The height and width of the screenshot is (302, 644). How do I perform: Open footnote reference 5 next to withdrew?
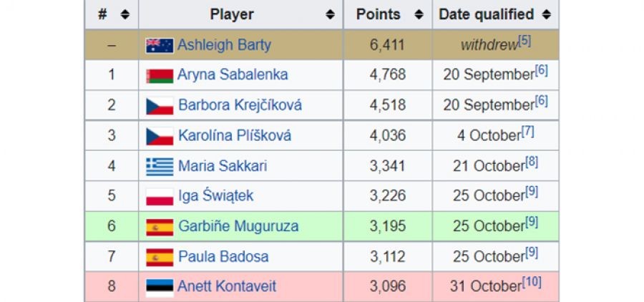pyautogui.click(x=525, y=42)
